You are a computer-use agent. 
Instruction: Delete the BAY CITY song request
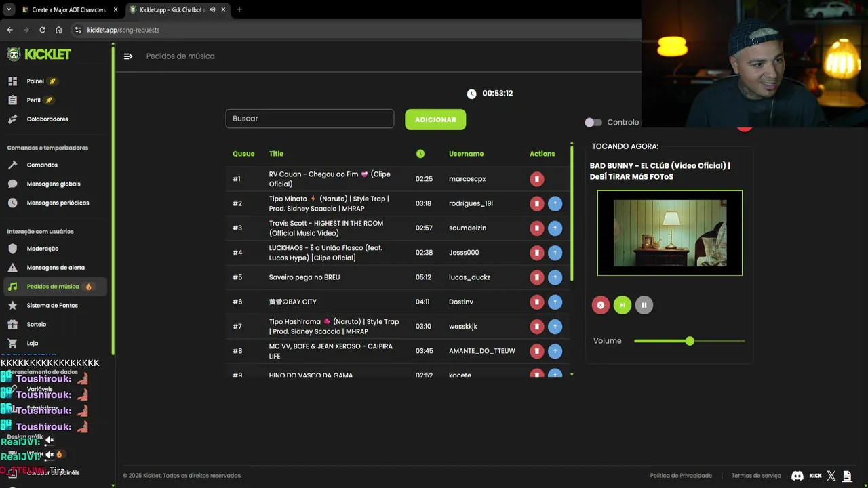536,302
